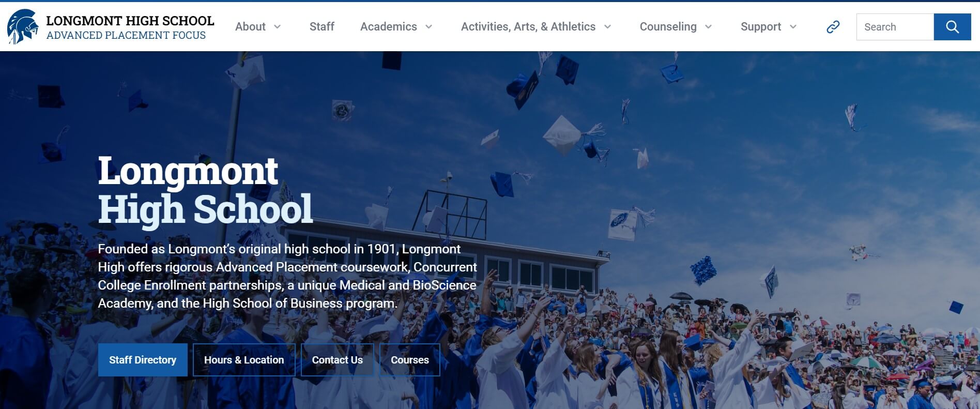
Task: Open Hours & Location button
Action: click(244, 360)
